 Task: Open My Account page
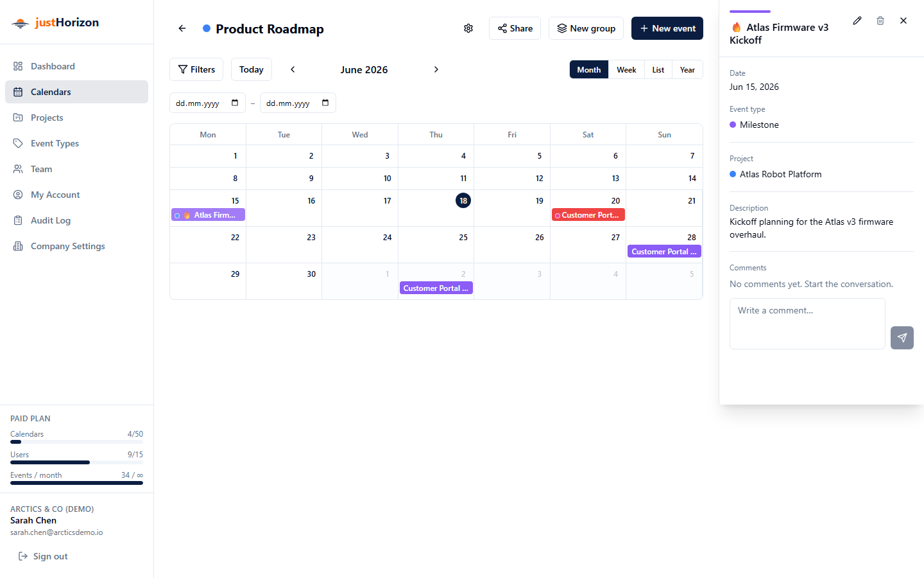(x=76, y=195)
